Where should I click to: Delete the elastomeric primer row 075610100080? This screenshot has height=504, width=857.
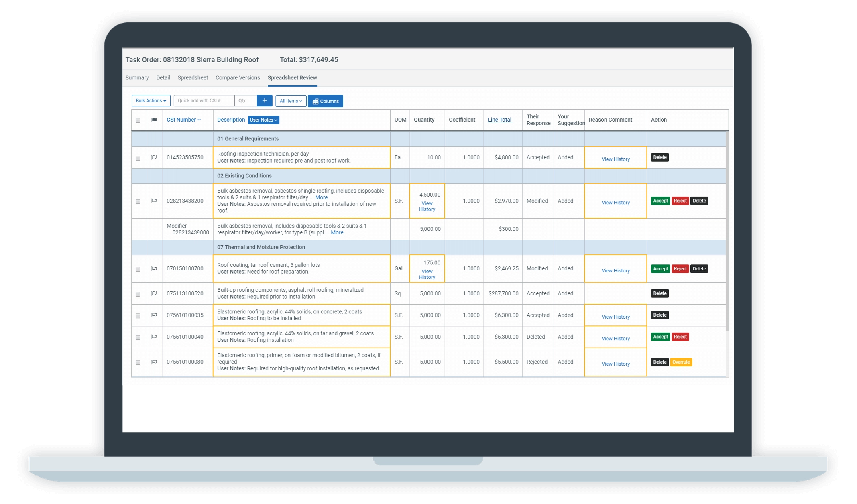660,362
